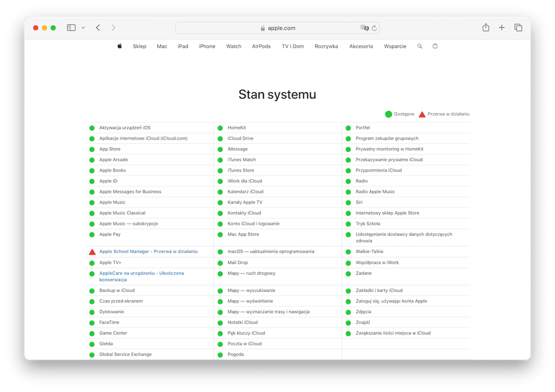The width and height of the screenshot is (555, 392).
Task: Click green status dot beside Mail Drop
Action: [220, 263]
